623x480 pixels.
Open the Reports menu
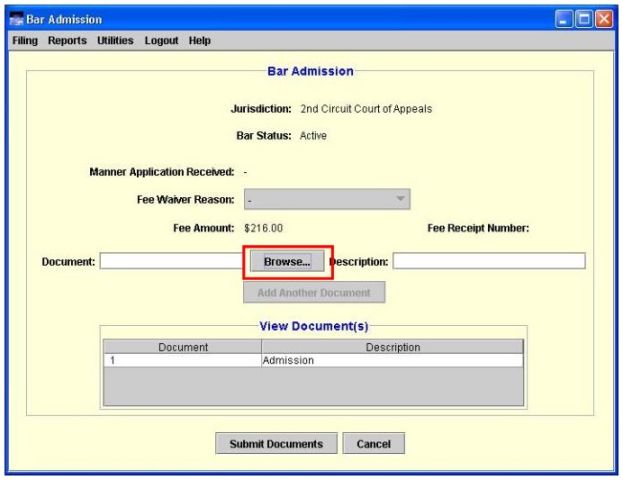pyautogui.click(x=67, y=41)
